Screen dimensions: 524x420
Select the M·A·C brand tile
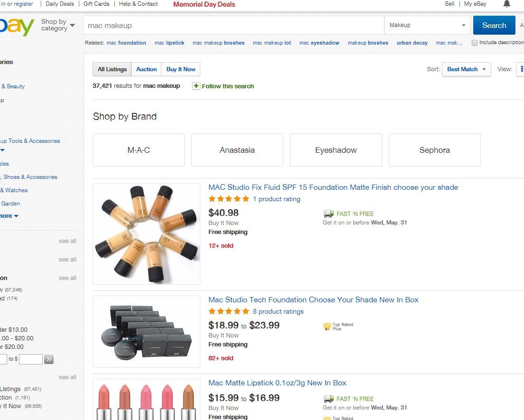pyautogui.click(x=139, y=150)
